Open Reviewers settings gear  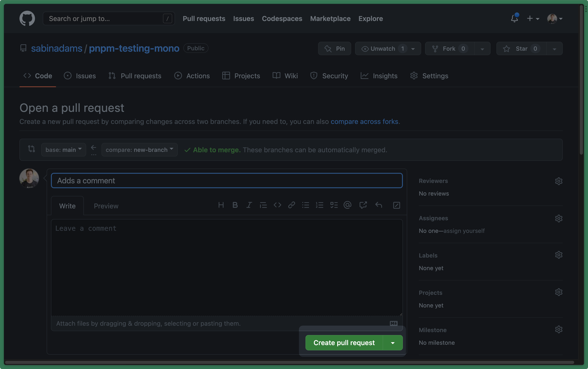tap(559, 181)
